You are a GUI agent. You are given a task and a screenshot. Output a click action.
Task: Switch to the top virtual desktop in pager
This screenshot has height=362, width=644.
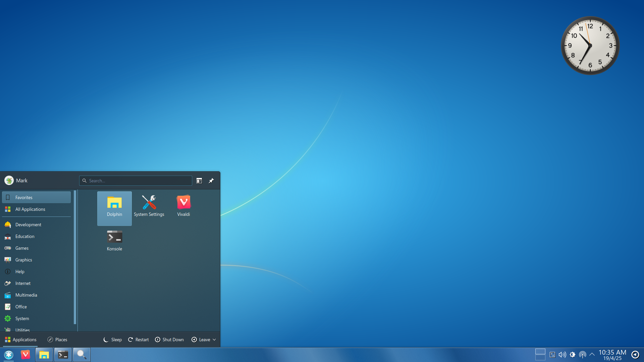coord(540,352)
